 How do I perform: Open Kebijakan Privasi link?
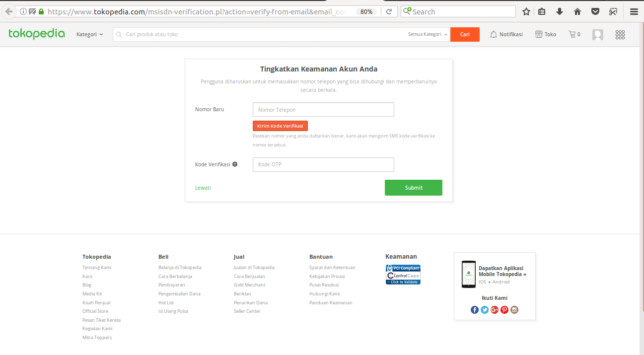point(327,276)
